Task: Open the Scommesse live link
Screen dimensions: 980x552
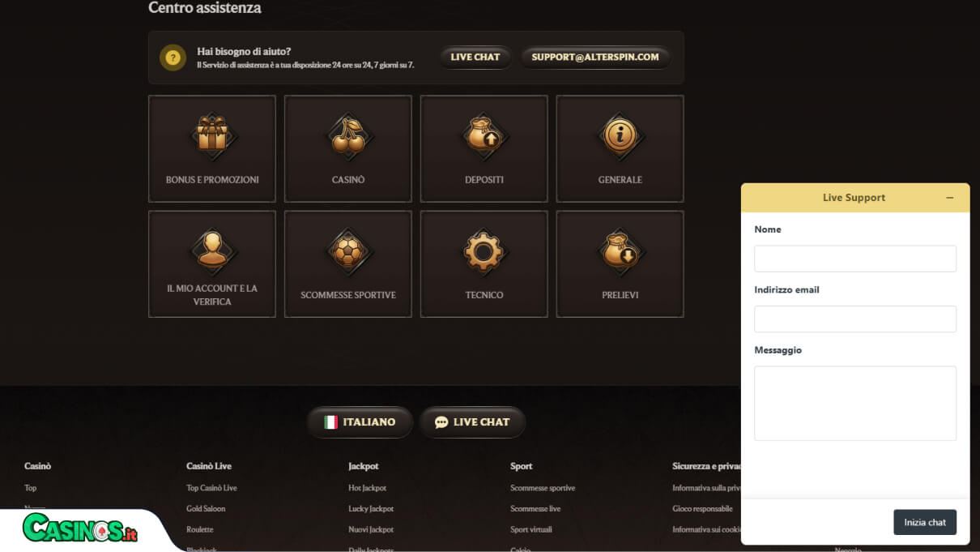Action: pos(535,509)
